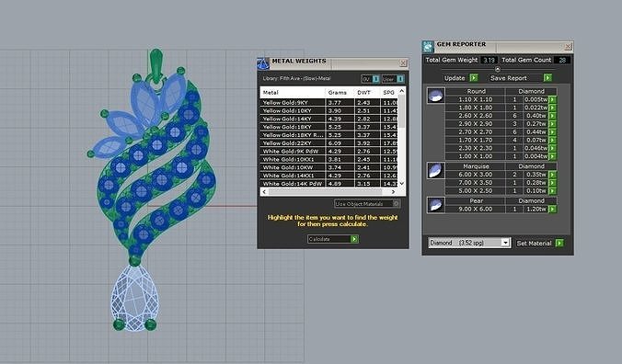Select the 5.00 X 2.50 marquise gem arrow
622x364 pixels.
(552, 191)
